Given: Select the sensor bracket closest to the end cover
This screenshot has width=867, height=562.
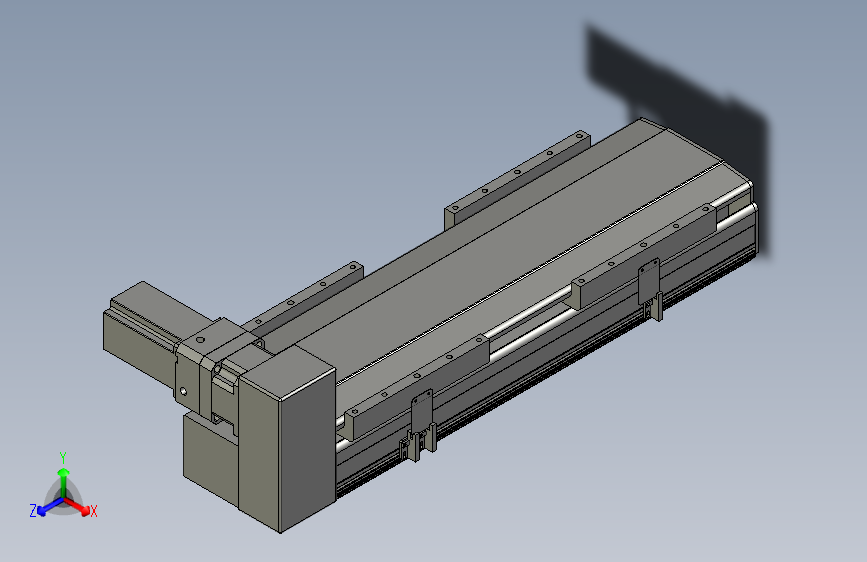Looking at the screenshot, I should pos(421,423).
